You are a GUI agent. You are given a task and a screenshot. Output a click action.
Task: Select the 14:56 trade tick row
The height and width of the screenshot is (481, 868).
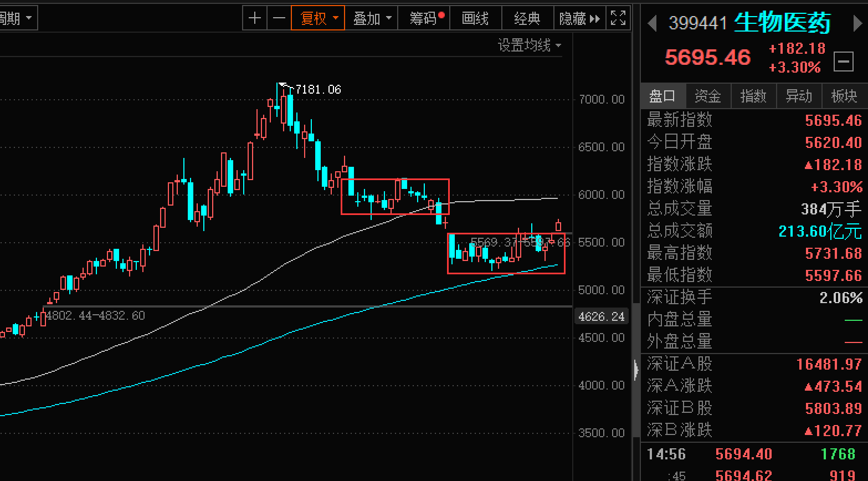(754, 454)
